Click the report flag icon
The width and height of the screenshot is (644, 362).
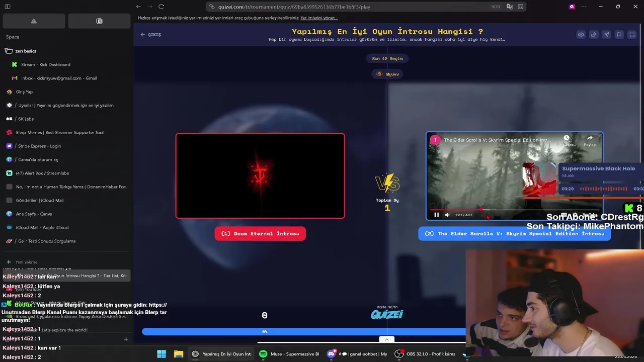[x=619, y=34]
